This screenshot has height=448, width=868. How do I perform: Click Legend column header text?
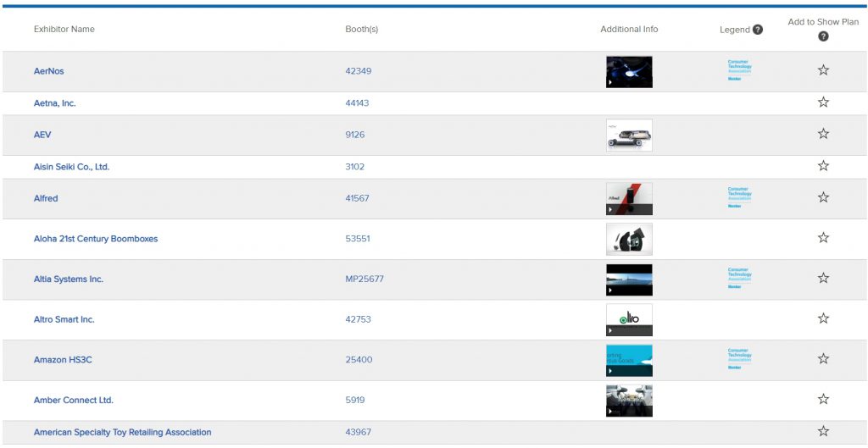tap(735, 30)
